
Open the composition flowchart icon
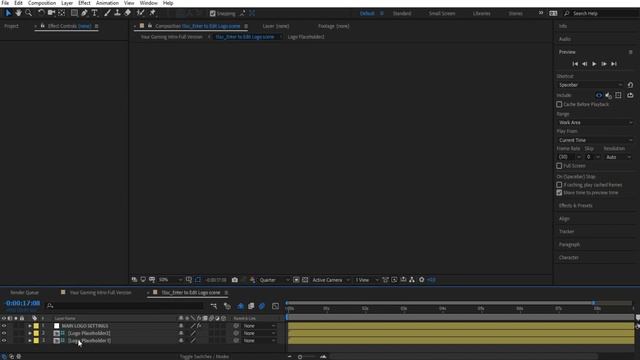pos(412,280)
